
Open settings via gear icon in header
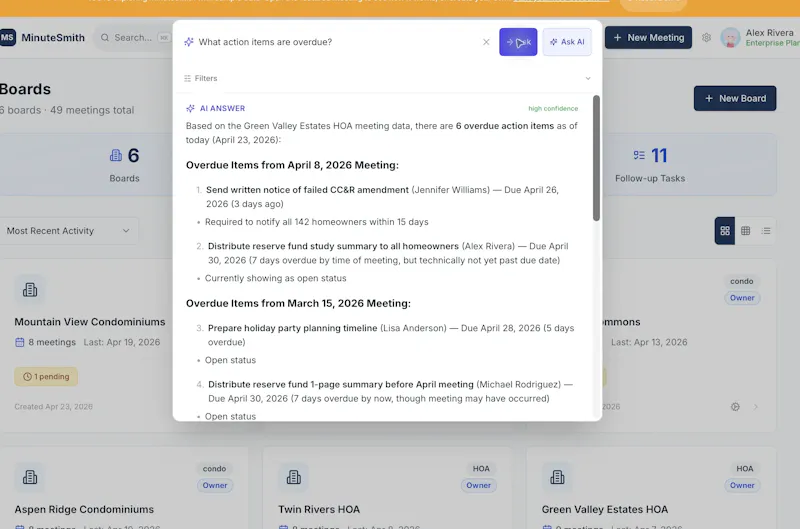pos(706,37)
